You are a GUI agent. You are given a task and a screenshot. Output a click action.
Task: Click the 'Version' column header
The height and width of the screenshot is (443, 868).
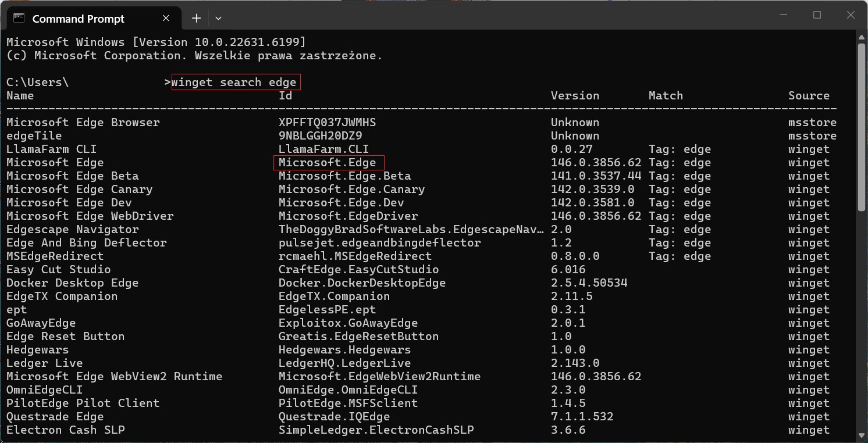click(575, 96)
